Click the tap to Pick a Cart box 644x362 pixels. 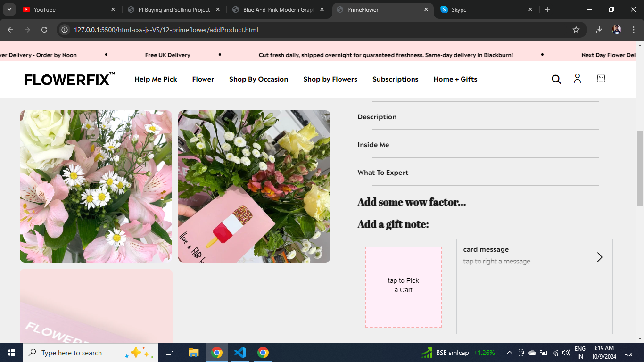(x=404, y=287)
